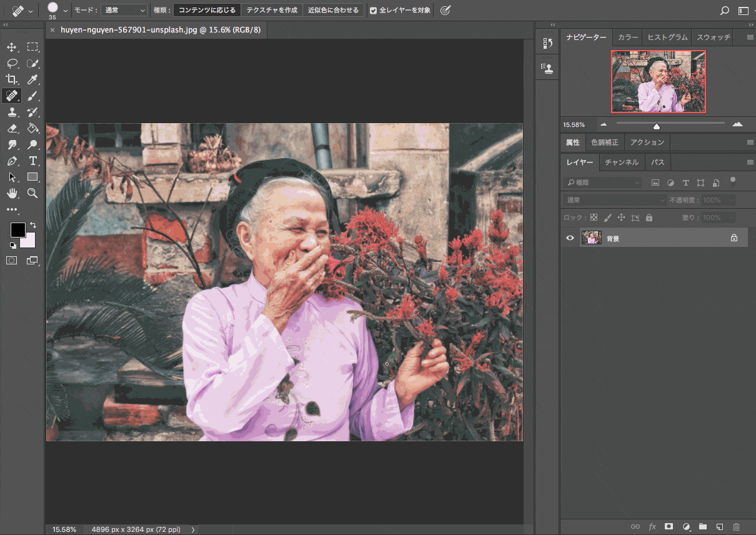This screenshot has height=535, width=756.
Task: Toggle visibility of the 背景 layer
Action: point(570,238)
